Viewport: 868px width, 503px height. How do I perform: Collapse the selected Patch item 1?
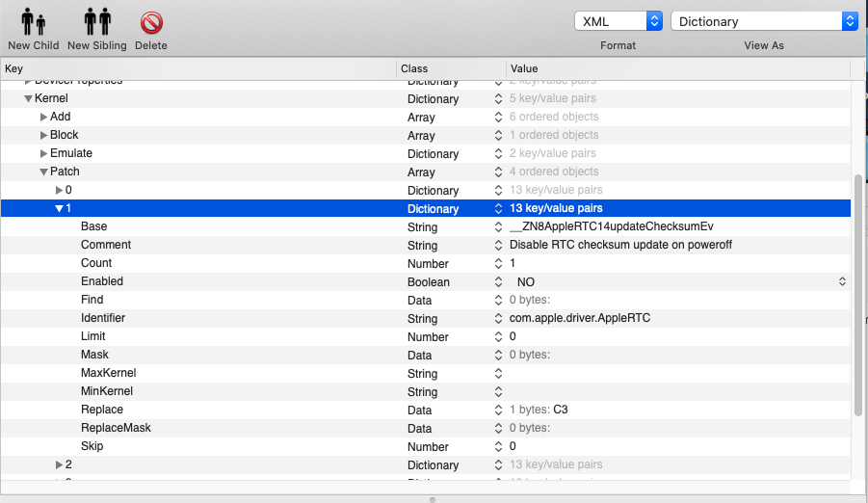tap(59, 208)
